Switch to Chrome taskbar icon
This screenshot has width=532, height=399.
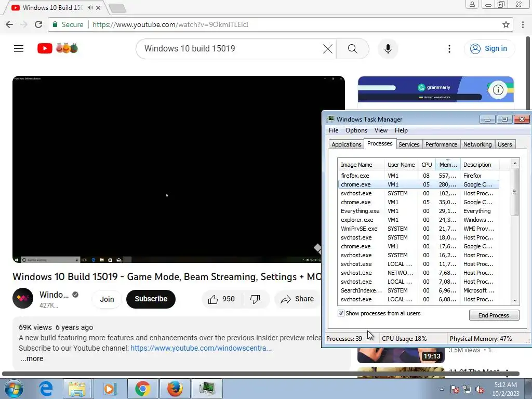tap(142, 389)
